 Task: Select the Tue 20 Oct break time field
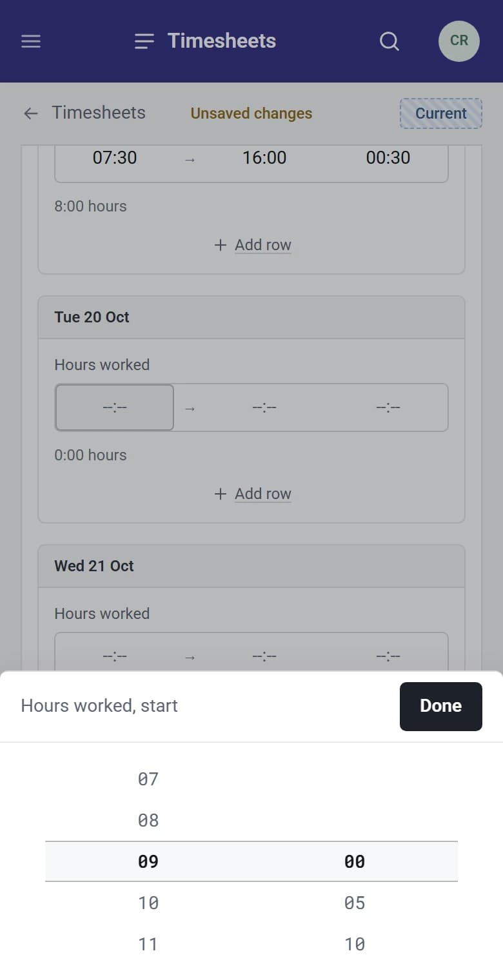point(388,407)
